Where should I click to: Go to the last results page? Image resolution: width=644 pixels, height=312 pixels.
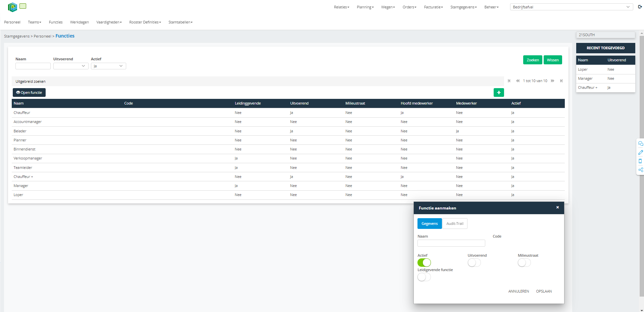point(561,81)
